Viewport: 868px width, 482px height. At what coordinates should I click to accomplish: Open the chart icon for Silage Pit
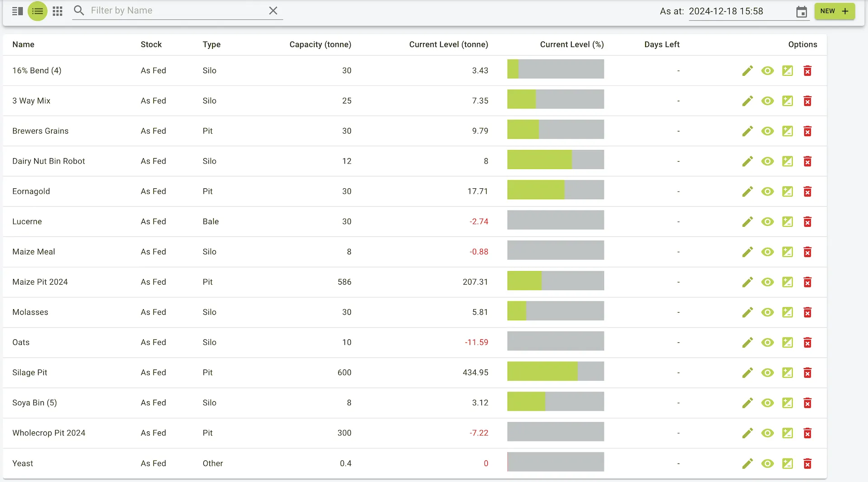(x=787, y=373)
